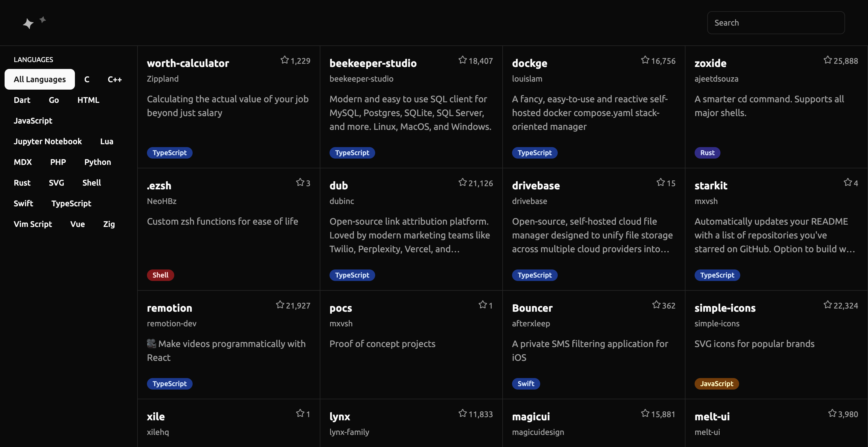The width and height of the screenshot is (868, 447).
Task: Click inside the Search field
Action: [776, 23]
